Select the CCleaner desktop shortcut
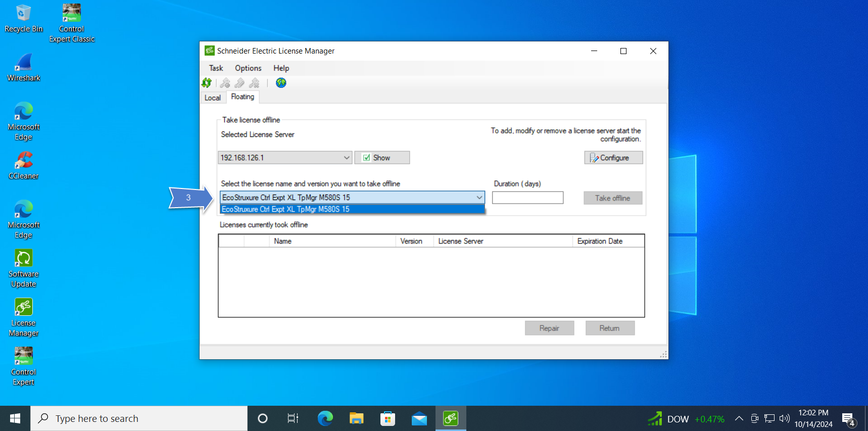The image size is (868, 431). 24,165
